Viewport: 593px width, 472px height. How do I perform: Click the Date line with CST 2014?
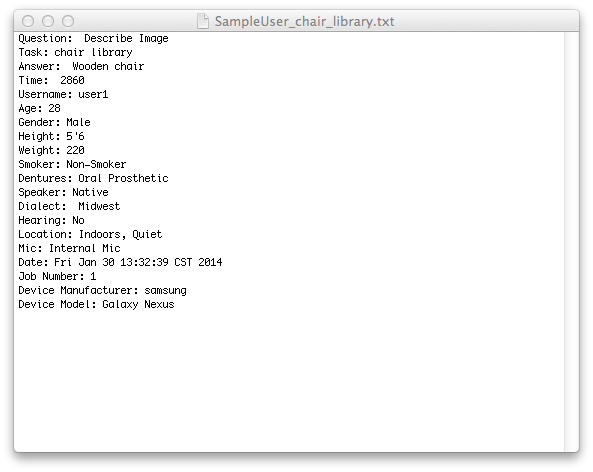[x=120, y=262]
